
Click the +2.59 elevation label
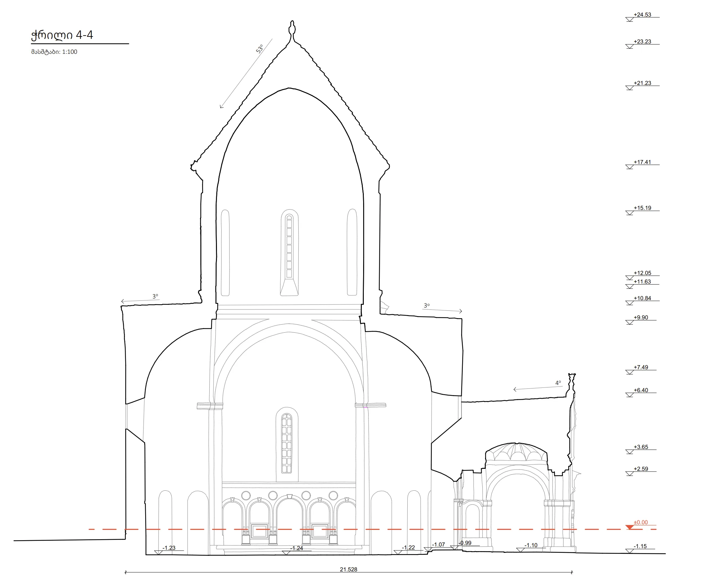(x=641, y=469)
